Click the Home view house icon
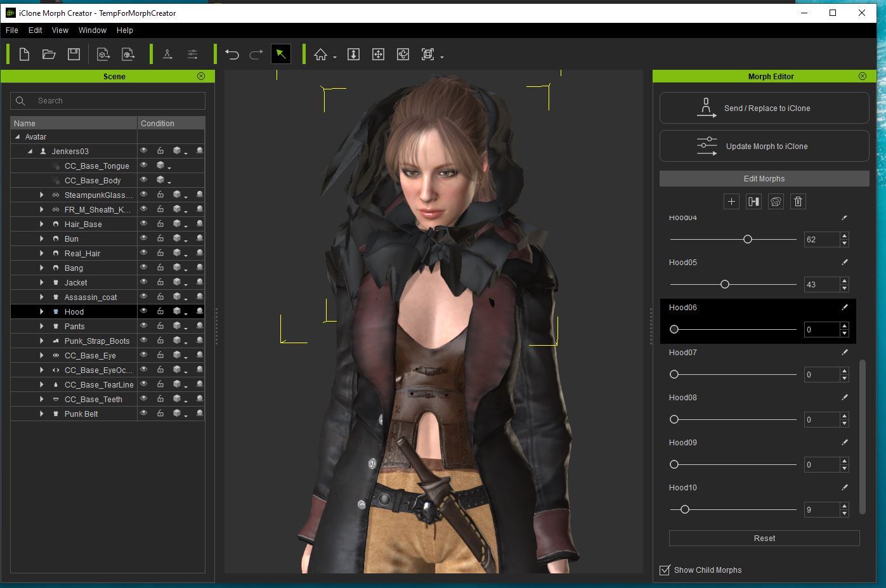This screenshot has width=886, height=588. (x=321, y=55)
